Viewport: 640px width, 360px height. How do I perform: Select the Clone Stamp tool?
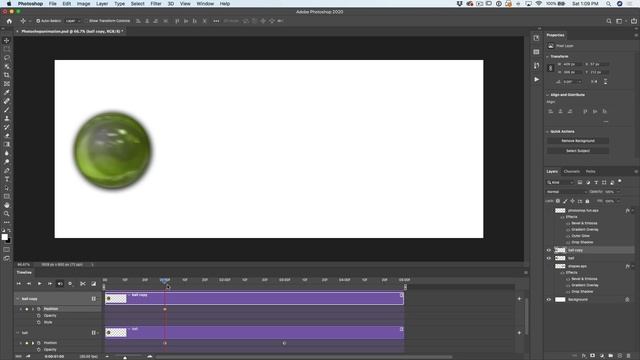pos(7,118)
